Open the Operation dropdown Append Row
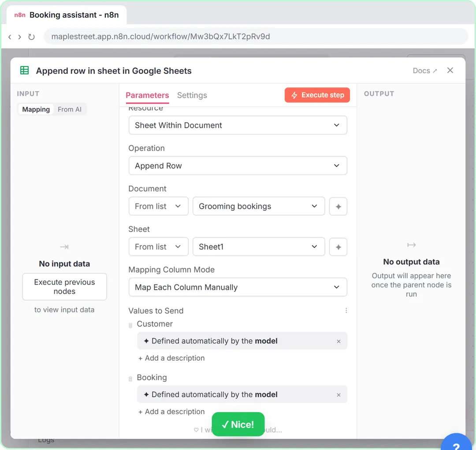The width and height of the screenshot is (476, 450). pyautogui.click(x=238, y=166)
